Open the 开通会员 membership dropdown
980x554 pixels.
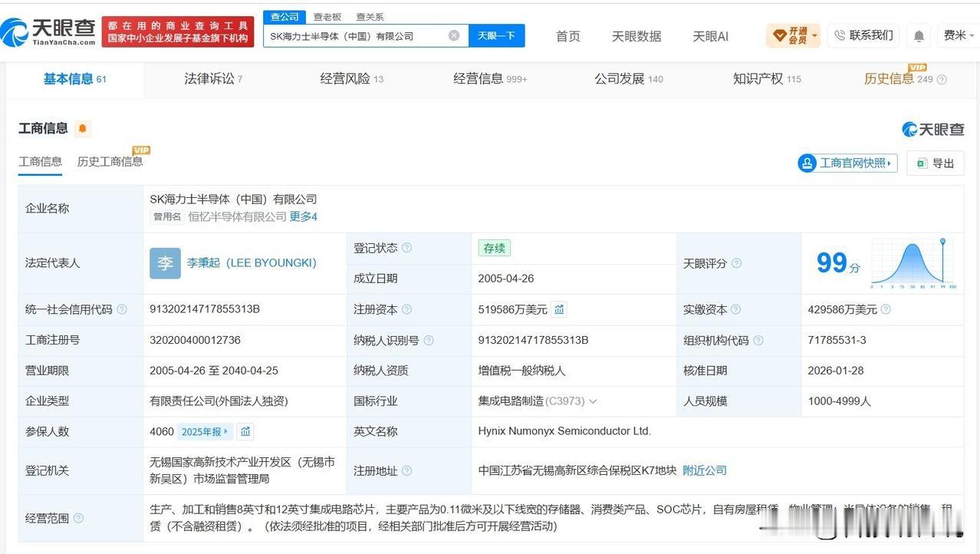coord(793,35)
